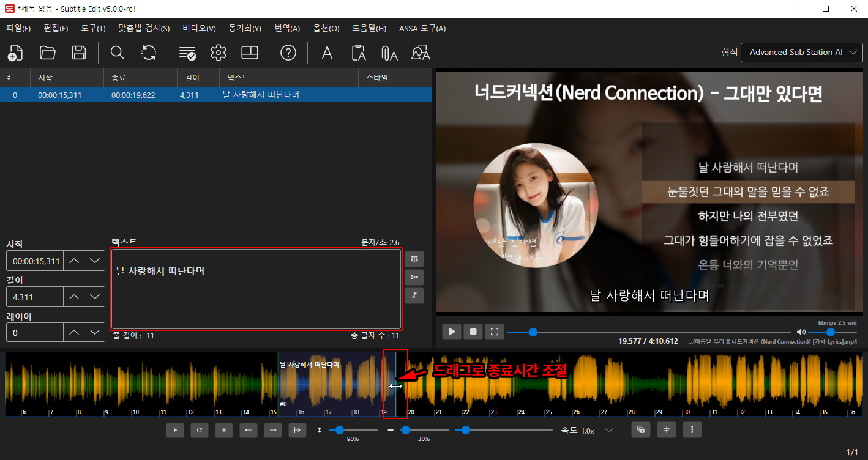Increase the start time (시작) up arrow
Viewport: 868px width, 460px height.
(x=73, y=261)
